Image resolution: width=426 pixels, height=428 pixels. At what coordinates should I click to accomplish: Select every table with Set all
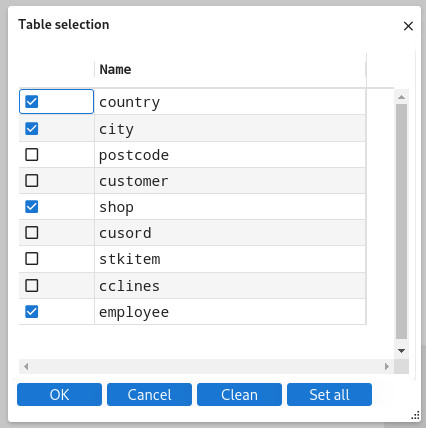tap(329, 395)
